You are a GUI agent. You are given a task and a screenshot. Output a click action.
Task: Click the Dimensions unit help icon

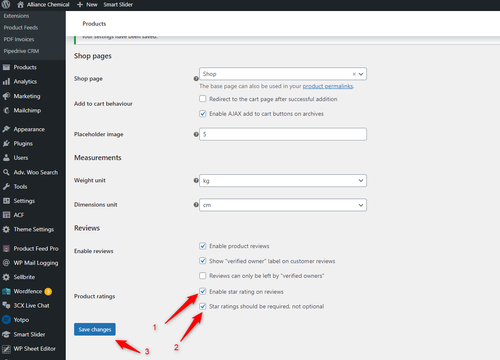click(x=196, y=205)
